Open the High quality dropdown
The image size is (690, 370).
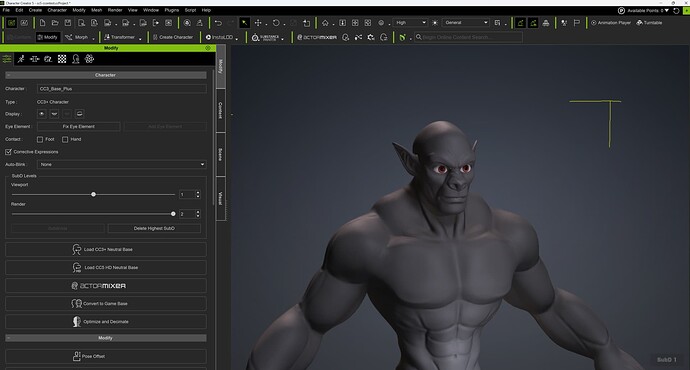pos(411,22)
